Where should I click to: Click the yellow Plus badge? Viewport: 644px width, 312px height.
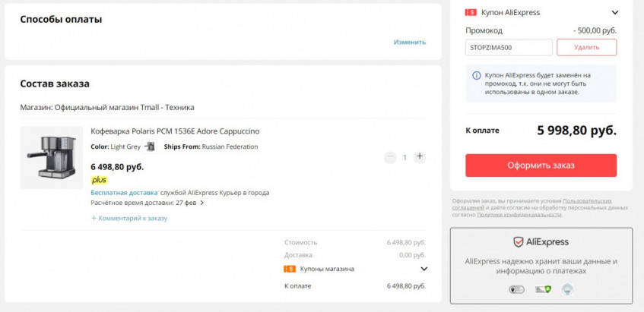click(99, 180)
